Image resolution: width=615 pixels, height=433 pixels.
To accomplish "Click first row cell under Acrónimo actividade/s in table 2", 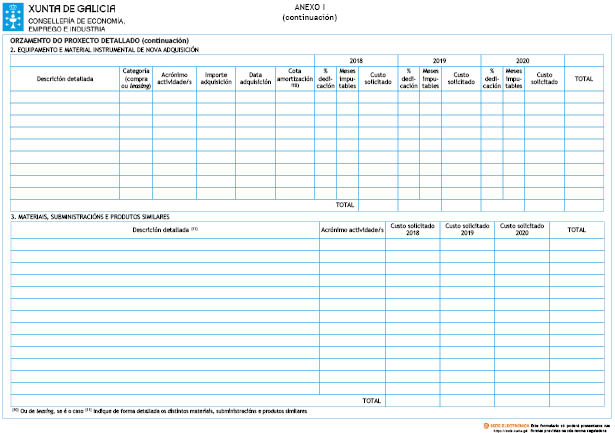I will pyautogui.click(x=174, y=97).
